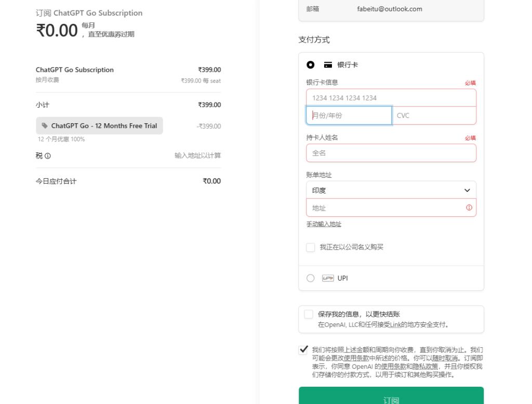The image size is (532, 404).
Task: Click the 全名 cardholder name field
Action: pyautogui.click(x=391, y=153)
